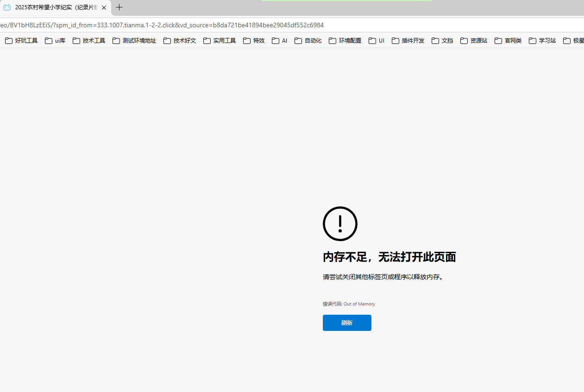Open the 好玩工具 bookmarks folder
The height and width of the screenshot is (392, 584).
tap(21, 41)
